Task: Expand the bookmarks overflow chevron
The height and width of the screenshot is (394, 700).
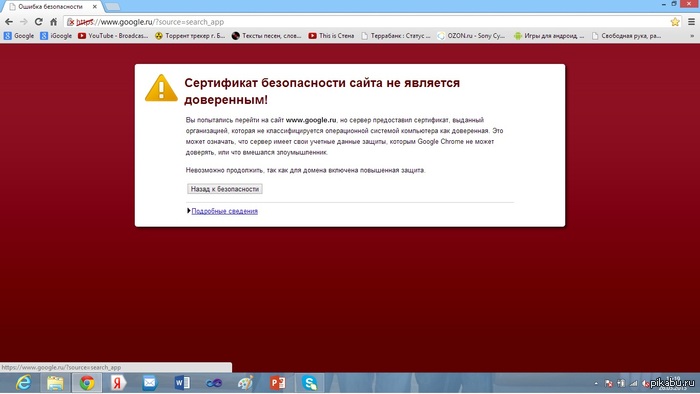Action: pyautogui.click(x=692, y=36)
